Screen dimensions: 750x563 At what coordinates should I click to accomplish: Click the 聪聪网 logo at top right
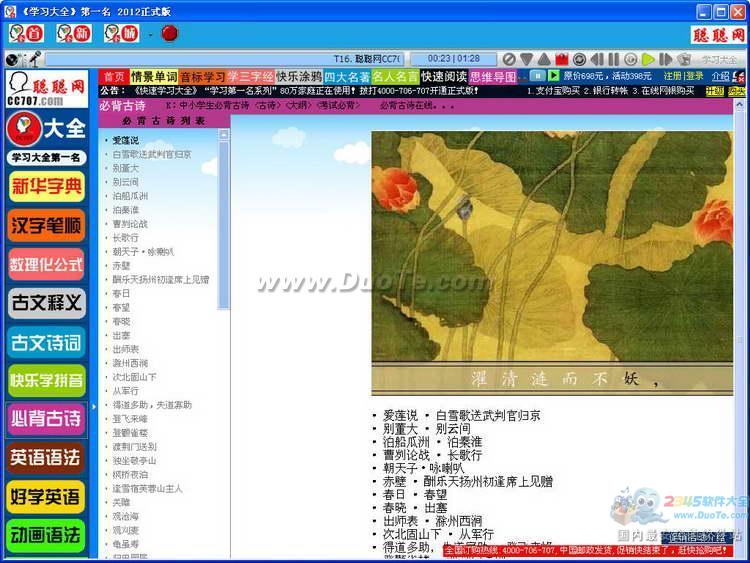pyautogui.click(x=718, y=35)
